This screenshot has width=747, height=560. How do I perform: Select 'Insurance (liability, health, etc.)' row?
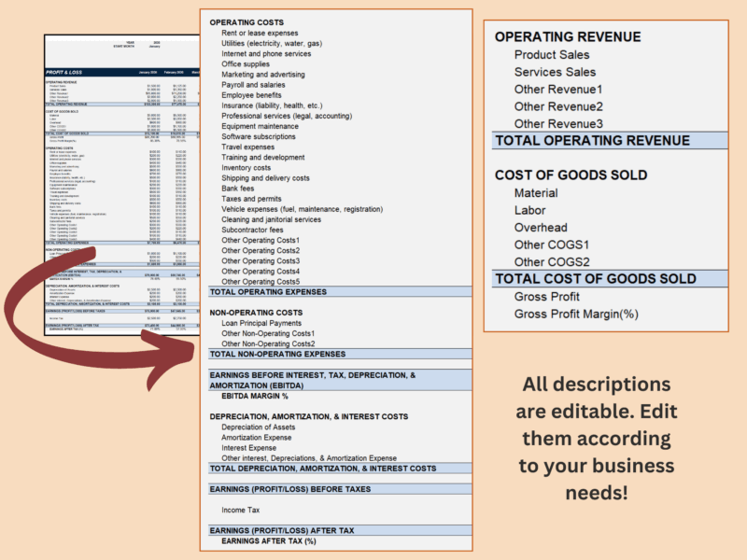pyautogui.click(x=272, y=105)
